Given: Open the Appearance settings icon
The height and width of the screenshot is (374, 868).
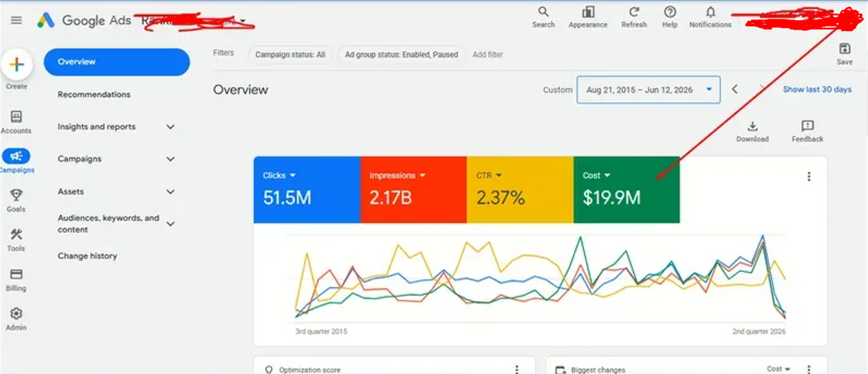Looking at the screenshot, I should 588,12.
